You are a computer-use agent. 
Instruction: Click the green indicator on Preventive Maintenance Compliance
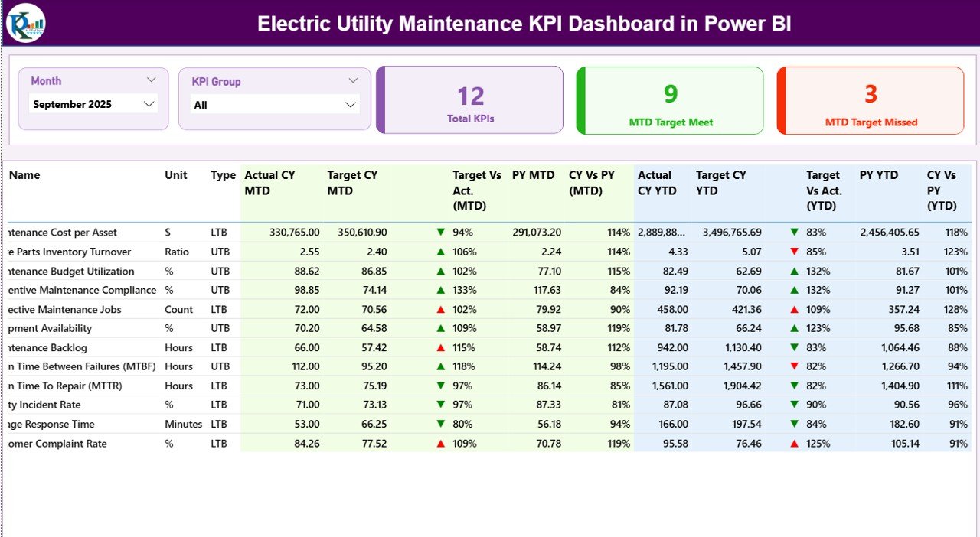click(440, 289)
